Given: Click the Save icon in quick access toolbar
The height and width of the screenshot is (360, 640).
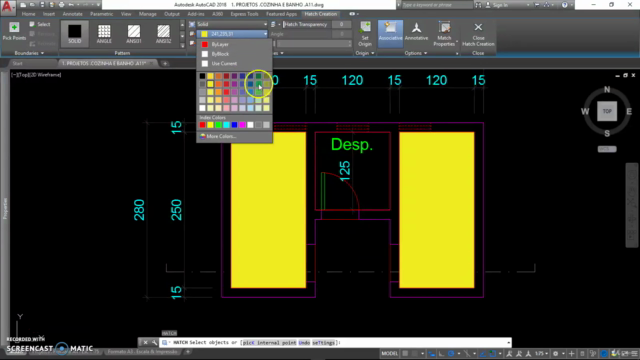Looking at the screenshot, I should coord(42,5).
